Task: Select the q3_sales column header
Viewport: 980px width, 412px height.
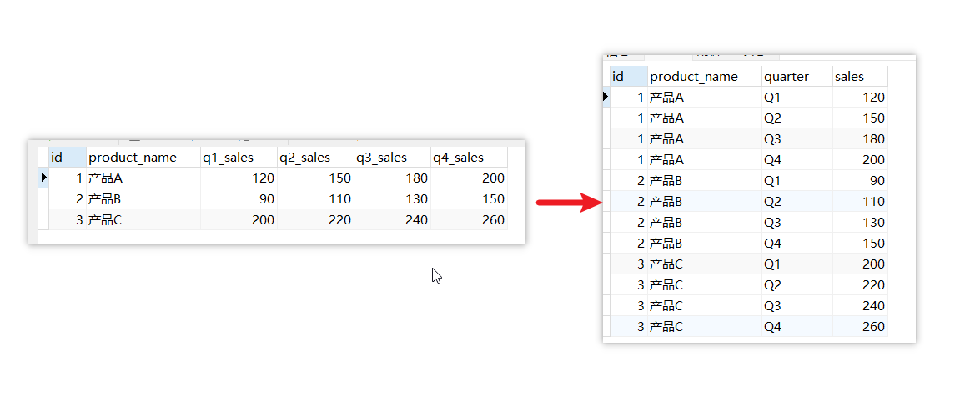Action: point(393,157)
